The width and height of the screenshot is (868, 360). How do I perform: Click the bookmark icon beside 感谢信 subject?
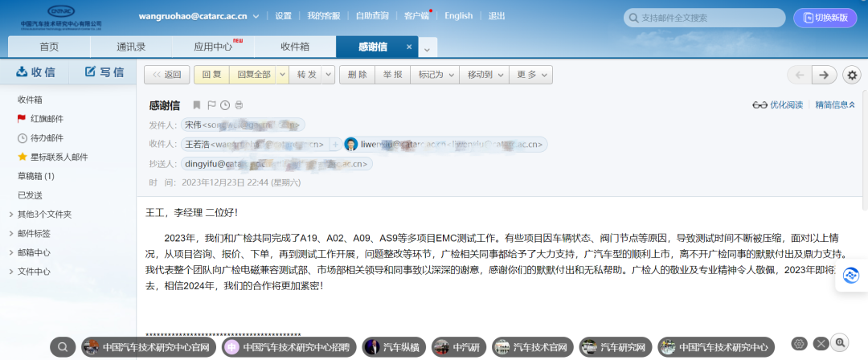pos(197,105)
